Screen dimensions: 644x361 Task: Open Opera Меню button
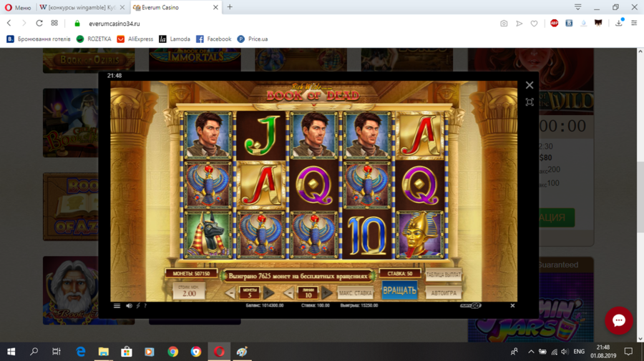click(x=18, y=7)
